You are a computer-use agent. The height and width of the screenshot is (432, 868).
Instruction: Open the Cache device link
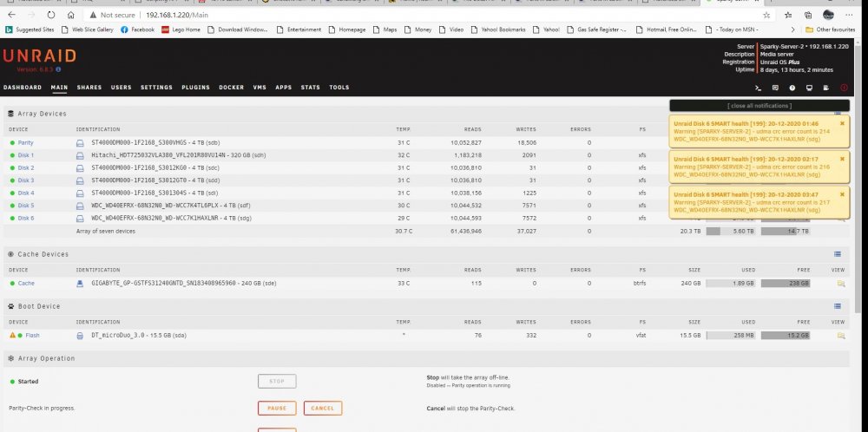(26, 283)
